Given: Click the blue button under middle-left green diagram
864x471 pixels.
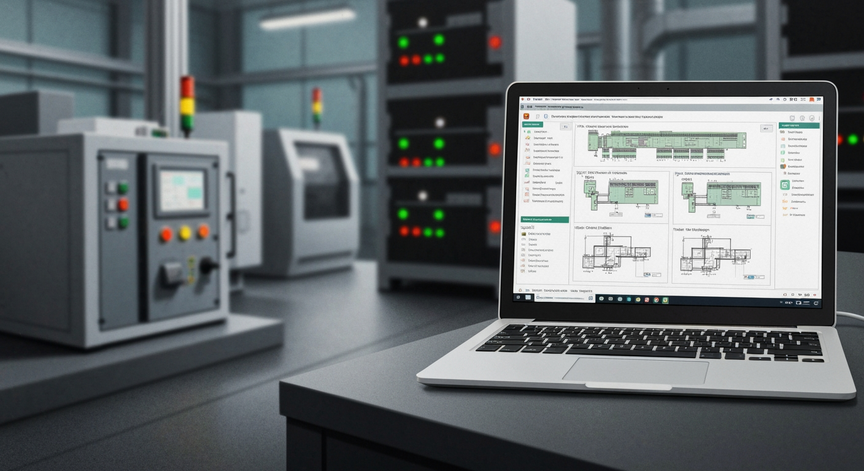Looking at the screenshot, I should click(x=647, y=215).
